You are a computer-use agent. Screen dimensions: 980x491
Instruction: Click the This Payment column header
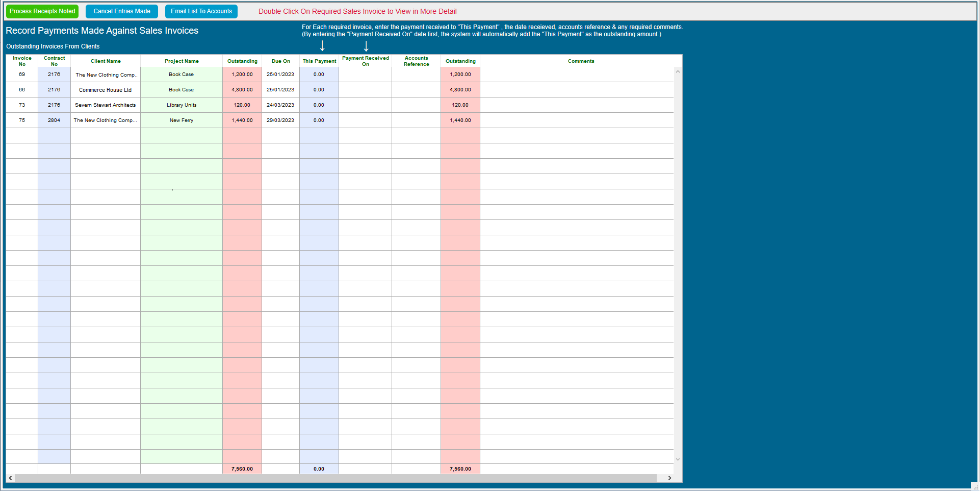[319, 61]
